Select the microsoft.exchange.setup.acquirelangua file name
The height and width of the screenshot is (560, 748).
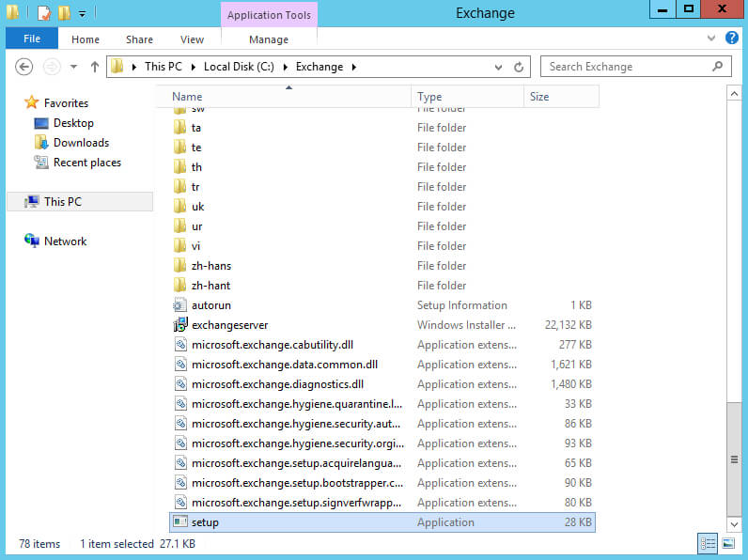296,463
